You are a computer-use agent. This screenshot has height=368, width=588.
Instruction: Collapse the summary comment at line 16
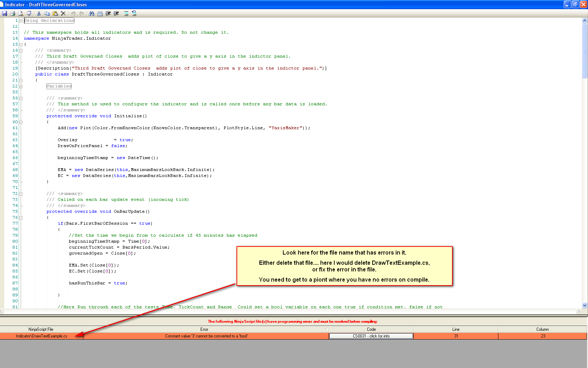[21, 51]
